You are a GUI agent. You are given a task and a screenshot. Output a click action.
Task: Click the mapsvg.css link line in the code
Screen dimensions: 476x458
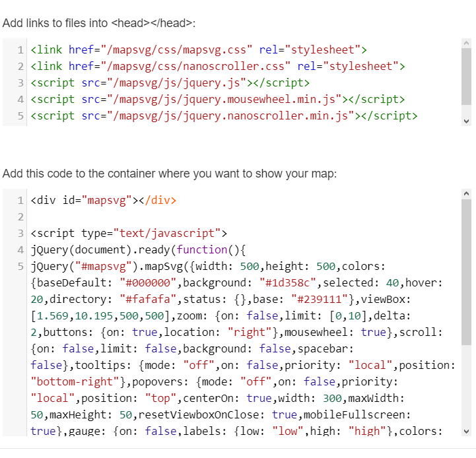[199, 49]
